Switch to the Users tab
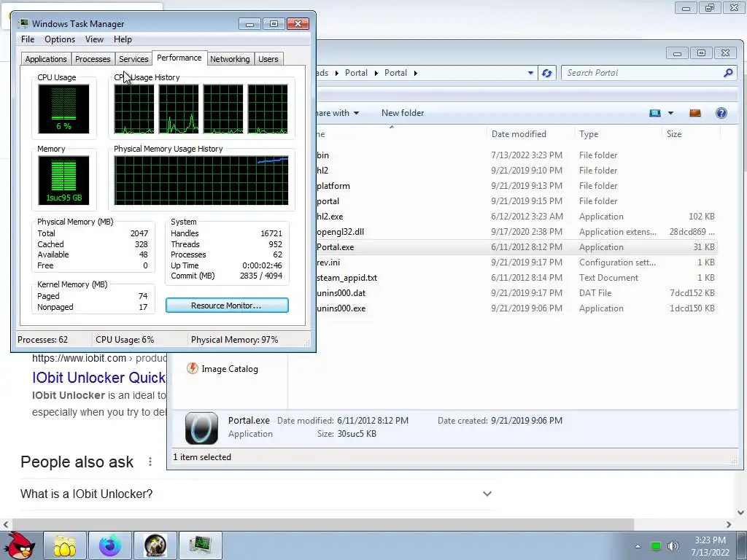The width and height of the screenshot is (747, 560). [268, 59]
